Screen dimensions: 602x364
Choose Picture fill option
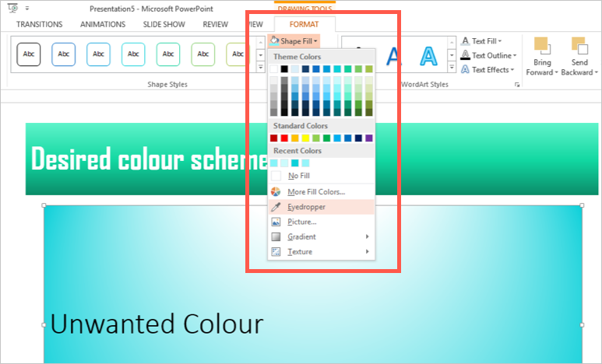(x=301, y=222)
